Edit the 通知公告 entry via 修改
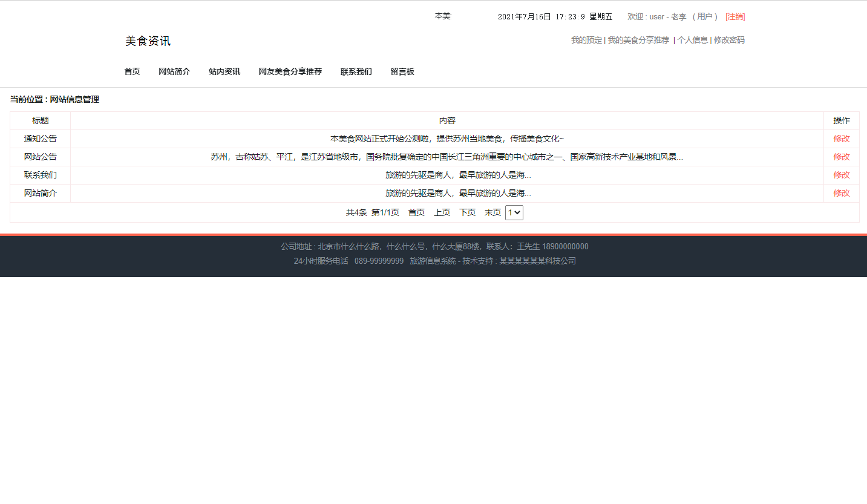Screen dimensions: 867x504 click(842, 139)
